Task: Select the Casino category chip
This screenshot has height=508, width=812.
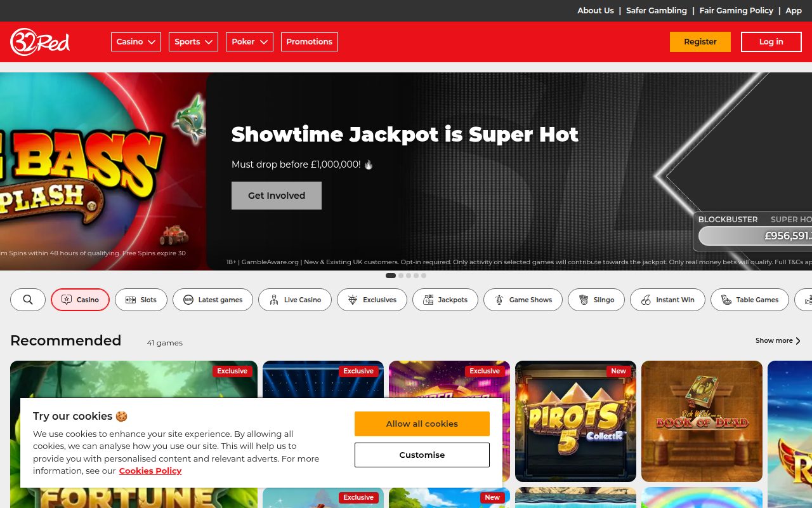Action: tap(80, 300)
